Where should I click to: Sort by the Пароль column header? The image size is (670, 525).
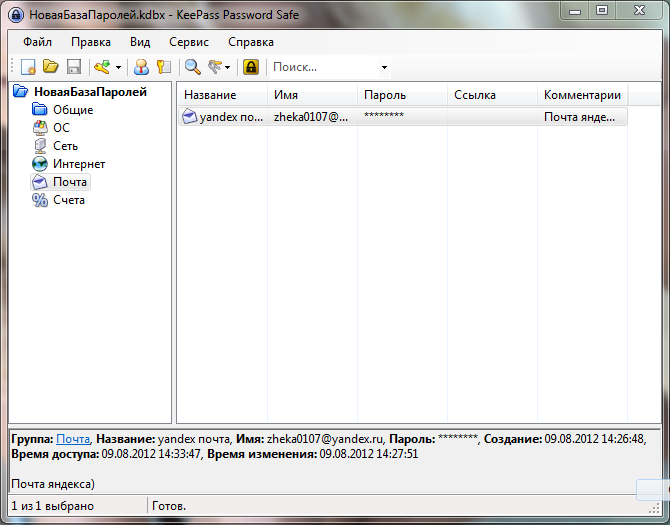pos(403,95)
